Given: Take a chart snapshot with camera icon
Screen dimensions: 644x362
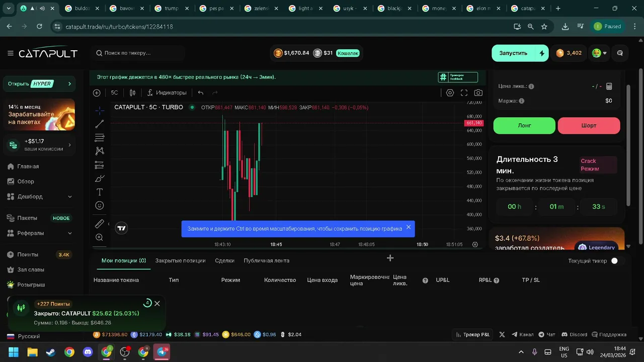Looking at the screenshot, I should coord(478,93).
